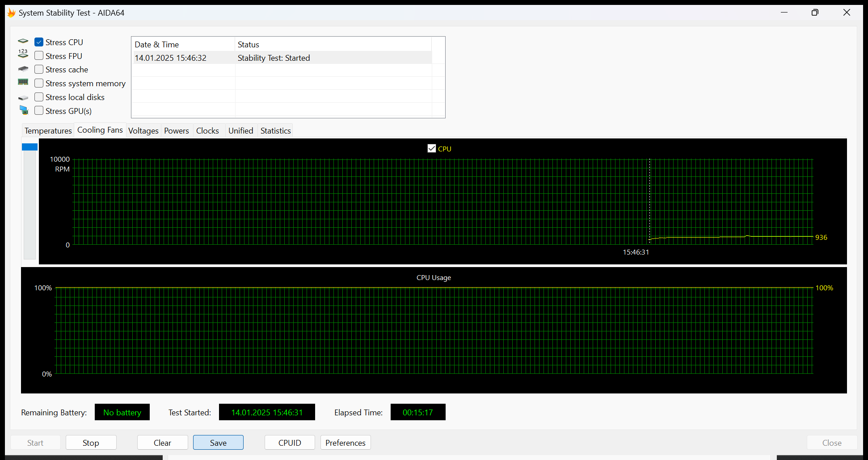This screenshot has width=868, height=460.
Task: Click the 123 FPU icon
Action: coord(23,54)
